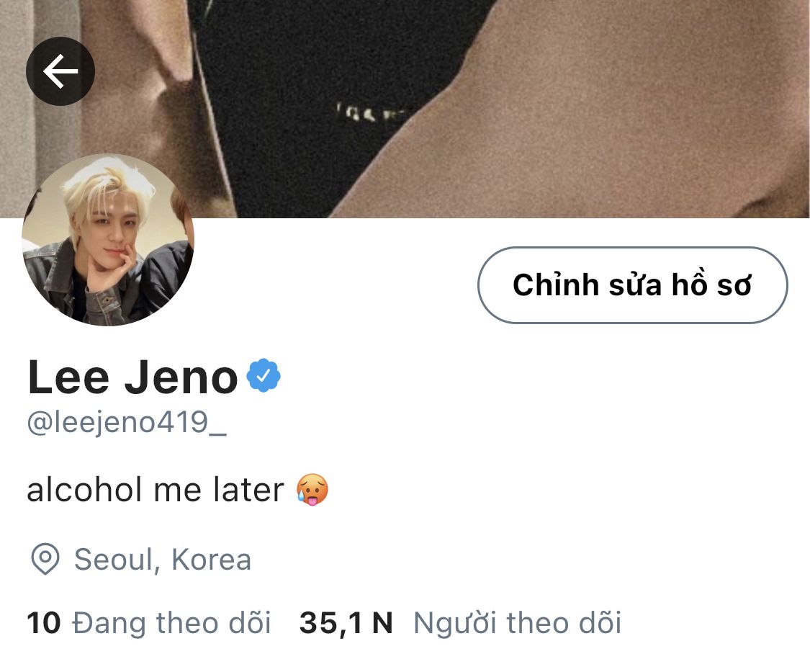Click the Chỉnh sửa hồ sơ button
The width and height of the screenshot is (810, 672).
(x=632, y=285)
